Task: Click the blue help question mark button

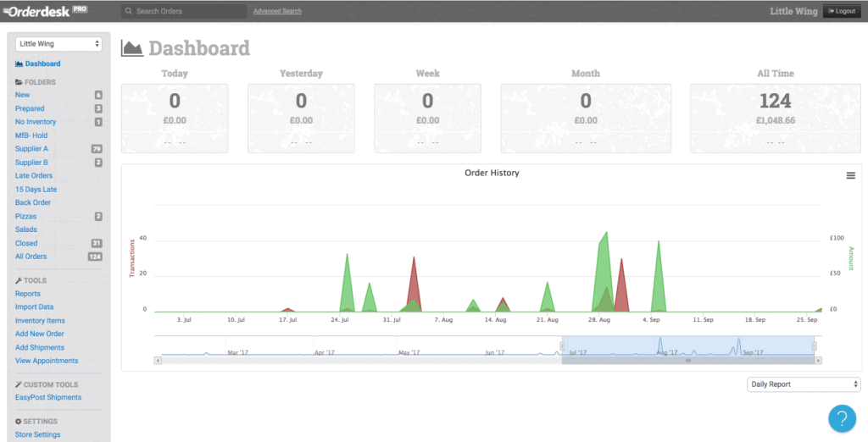Action: click(x=842, y=417)
